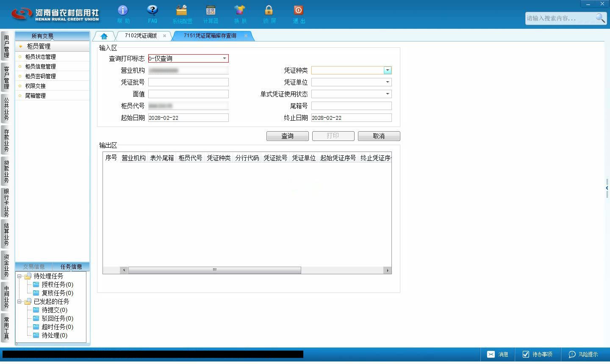Switch to the 7102凭证调拨 tab
610x364 pixels.
click(x=141, y=36)
